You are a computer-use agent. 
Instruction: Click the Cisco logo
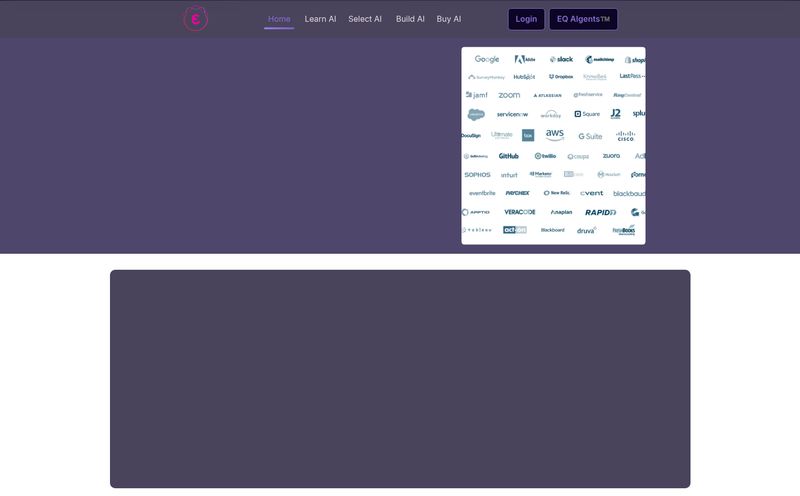tap(626, 136)
